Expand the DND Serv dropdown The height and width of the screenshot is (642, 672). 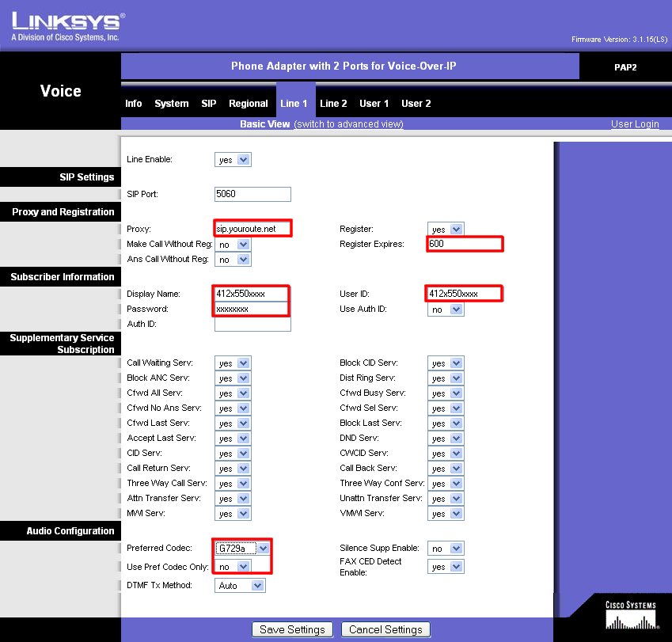(445, 439)
